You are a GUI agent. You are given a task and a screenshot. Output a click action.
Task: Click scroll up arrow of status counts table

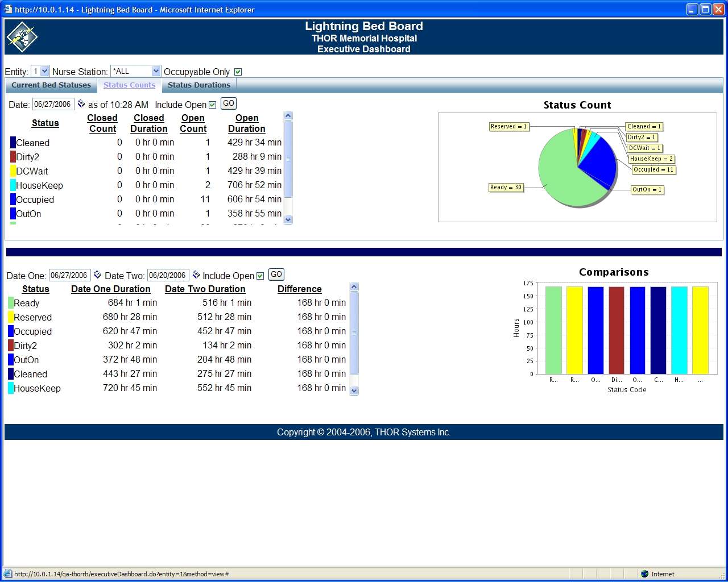click(288, 116)
